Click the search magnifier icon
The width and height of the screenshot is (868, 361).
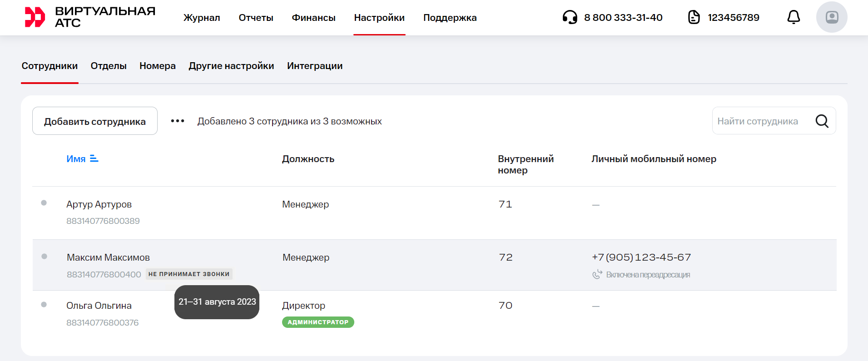(x=822, y=121)
